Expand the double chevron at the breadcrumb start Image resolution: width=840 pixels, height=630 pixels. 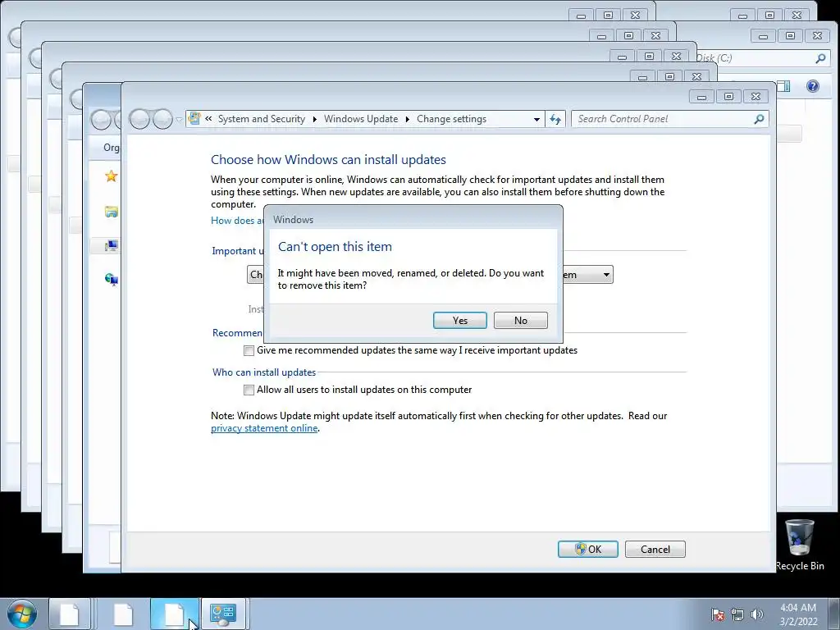click(208, 119)
